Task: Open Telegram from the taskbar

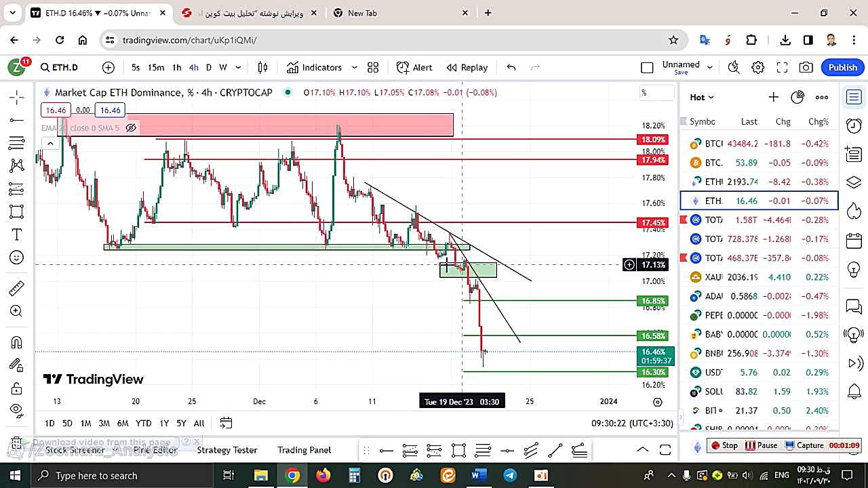Action: click(x=510, y=475)
